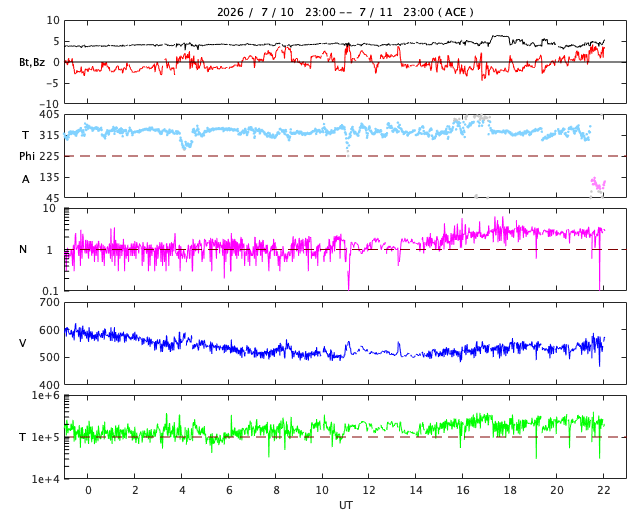
Task: Click the plot title date range with ACE
Action: point(345,12)
